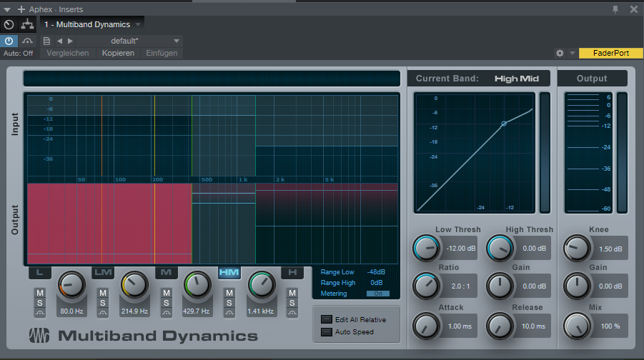
Task: Solo the H band
Action: [x=292, y=303]
